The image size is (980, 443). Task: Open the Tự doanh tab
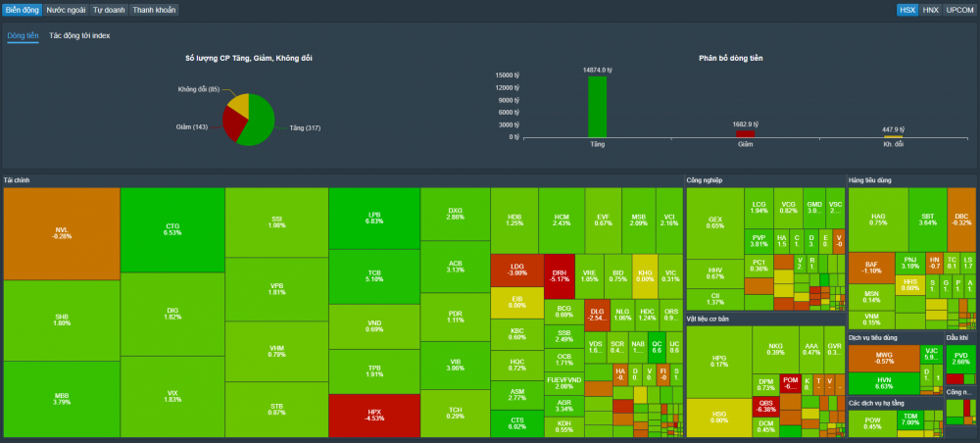click(108, 9)
